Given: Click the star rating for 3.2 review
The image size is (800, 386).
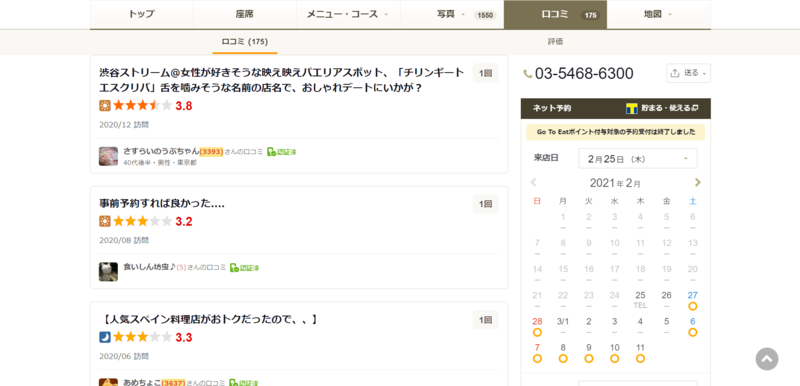Looking at the screenshot, I should pos(142,221).
